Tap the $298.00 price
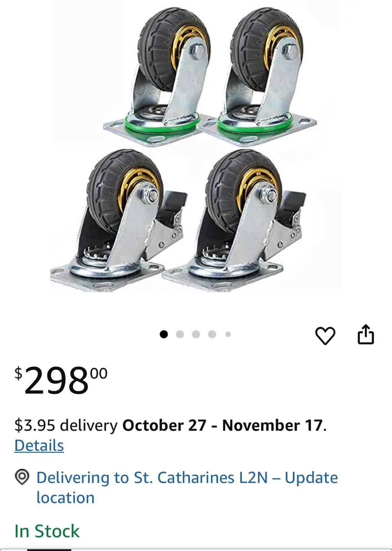The image size is (392, 551). click(61, 380)
